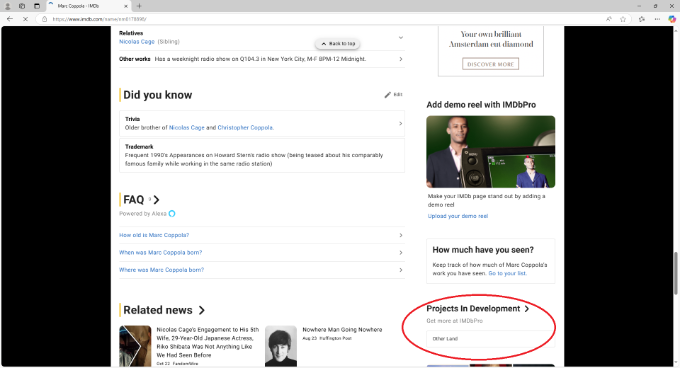Expand chevron for When was Marc Coppola born
The width and height of the screenshot is (680, 368).
coord(401,253)
